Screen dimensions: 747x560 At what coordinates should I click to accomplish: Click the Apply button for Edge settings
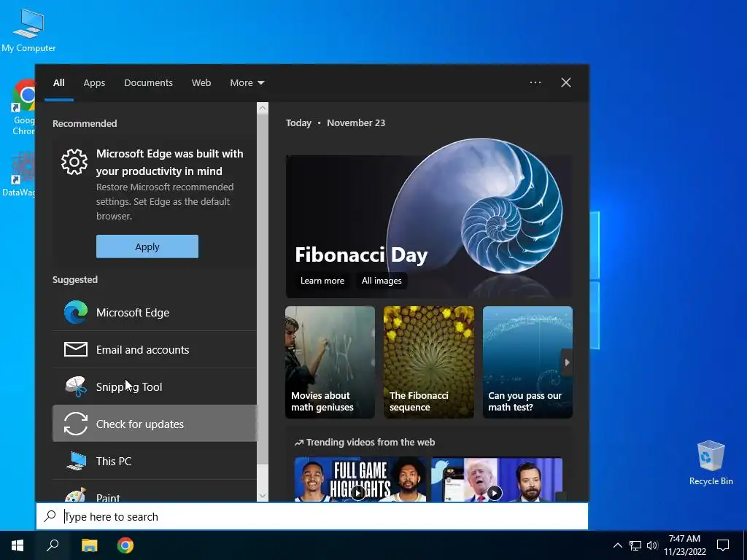pos(147,246)
